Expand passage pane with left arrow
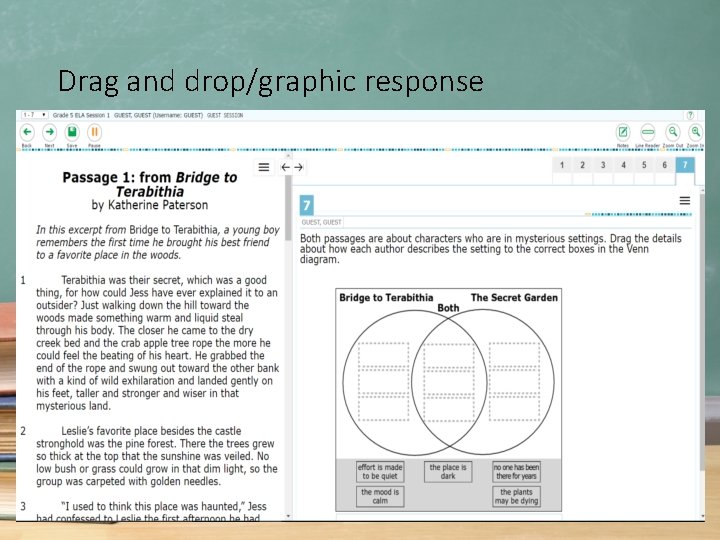 click(x=285, y=167)
